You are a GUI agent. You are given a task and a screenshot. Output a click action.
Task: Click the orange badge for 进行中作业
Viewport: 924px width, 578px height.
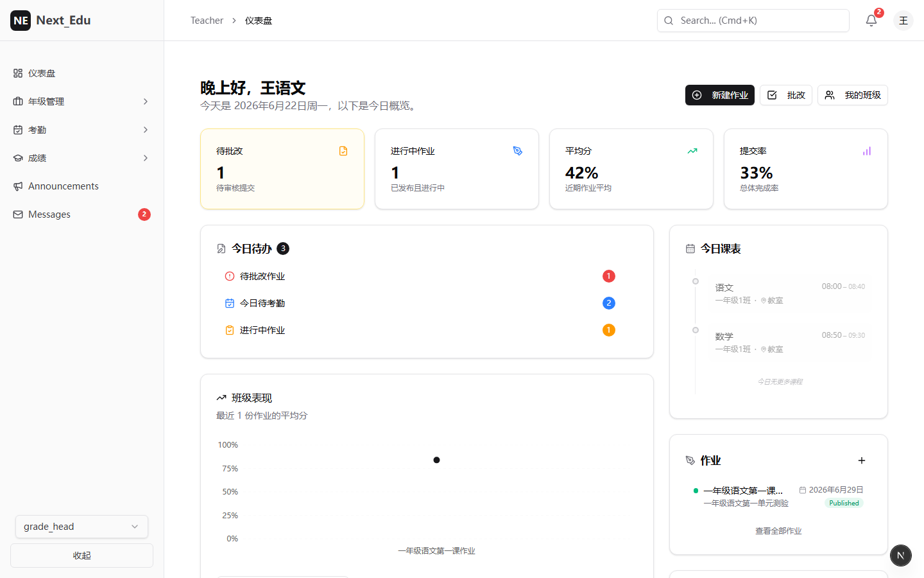coord(609,330)
